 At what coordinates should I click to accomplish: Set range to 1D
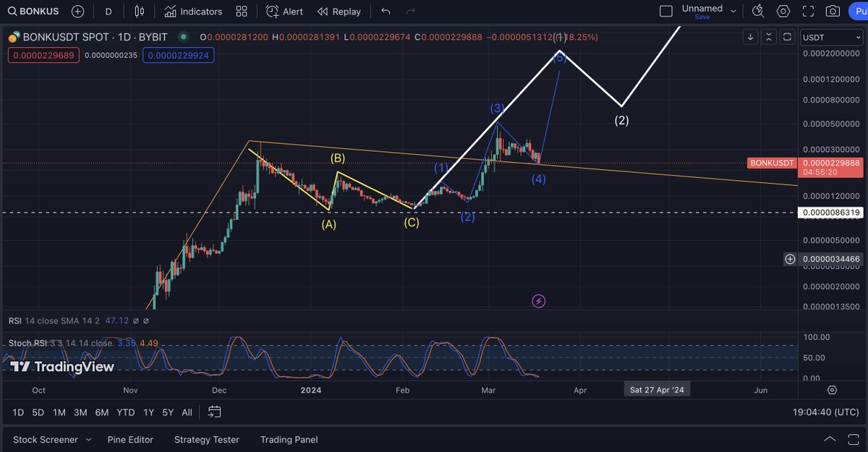[18, 412]
